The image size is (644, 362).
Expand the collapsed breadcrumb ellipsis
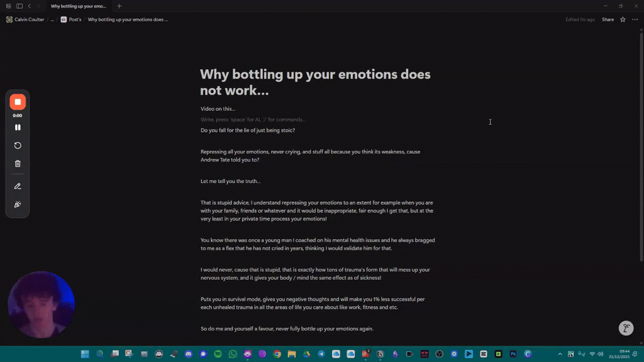pos(53,19)
